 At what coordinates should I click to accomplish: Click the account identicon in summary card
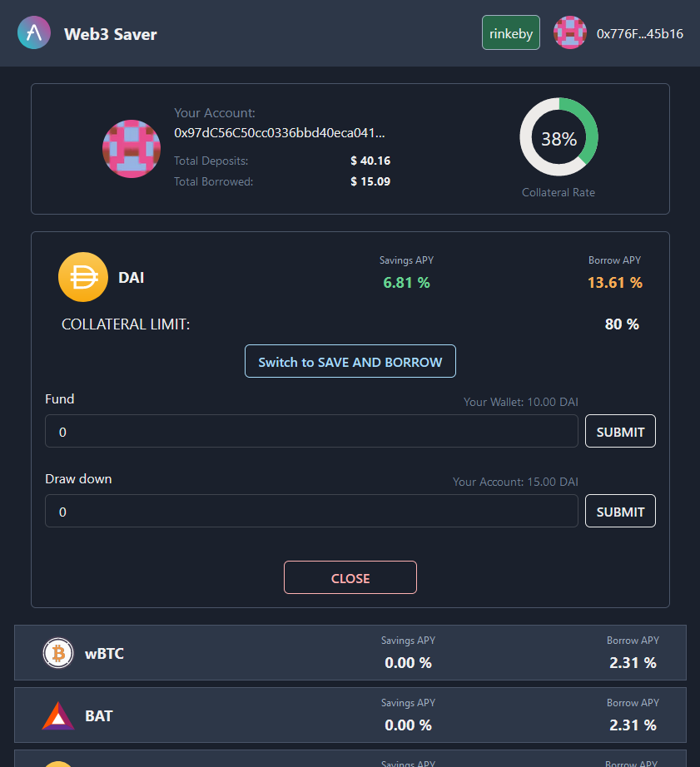tap(132, 148)
